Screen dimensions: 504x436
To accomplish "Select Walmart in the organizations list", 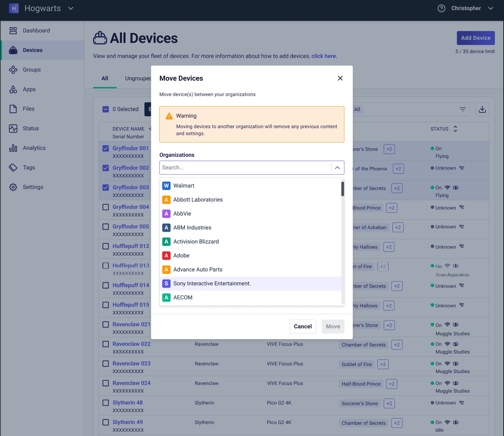I will click(x=250, y=186).
